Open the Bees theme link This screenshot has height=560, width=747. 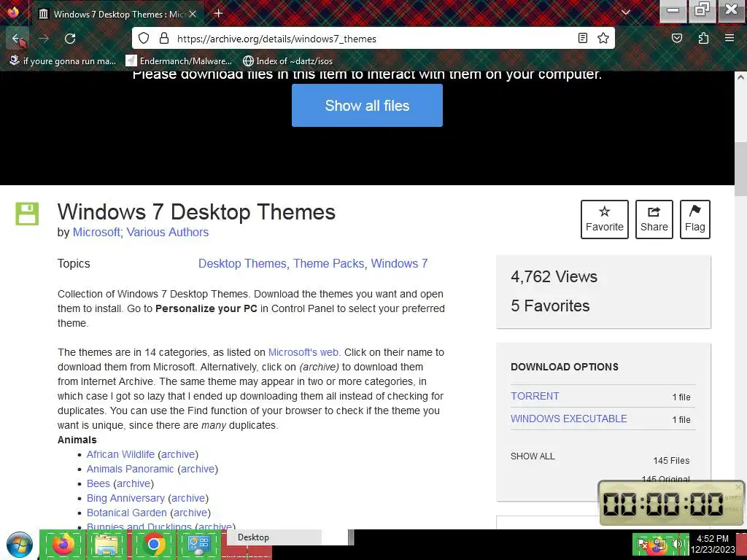pyautogui.click(x=98, y=484)
